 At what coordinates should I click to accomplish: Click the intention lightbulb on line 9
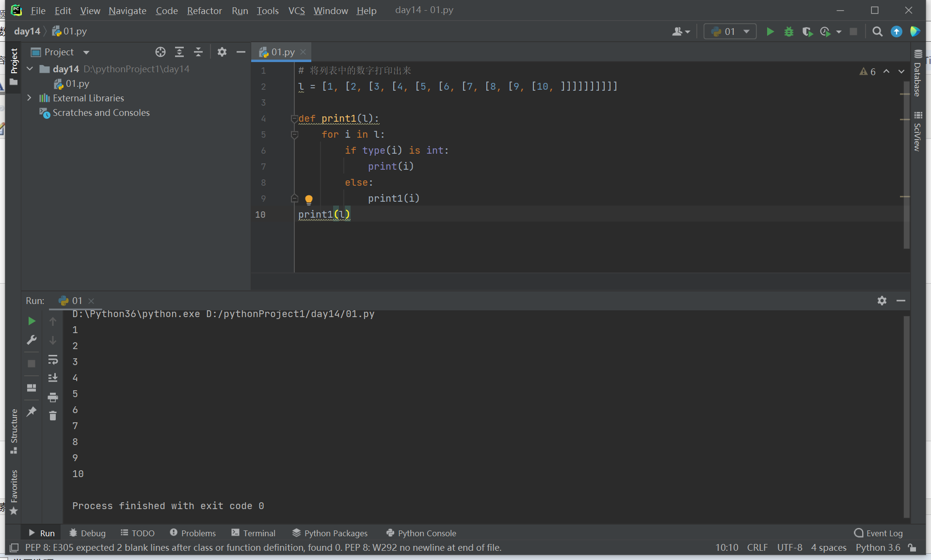(x=309, y=199)
